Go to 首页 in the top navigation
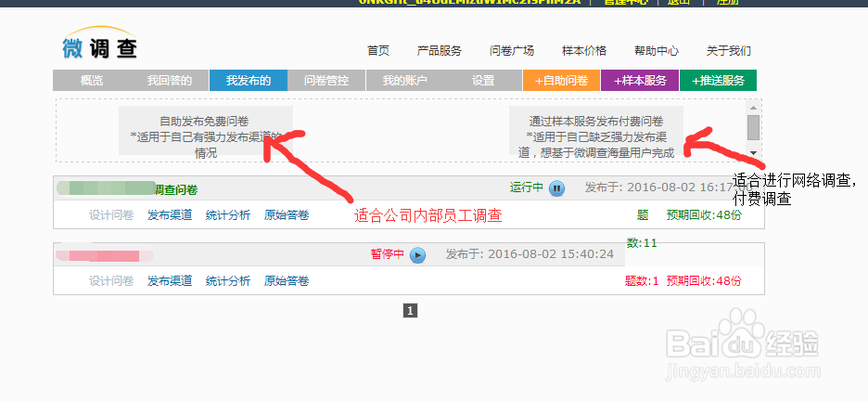Screen dimensions: 868x401 (x=378, y=51)
